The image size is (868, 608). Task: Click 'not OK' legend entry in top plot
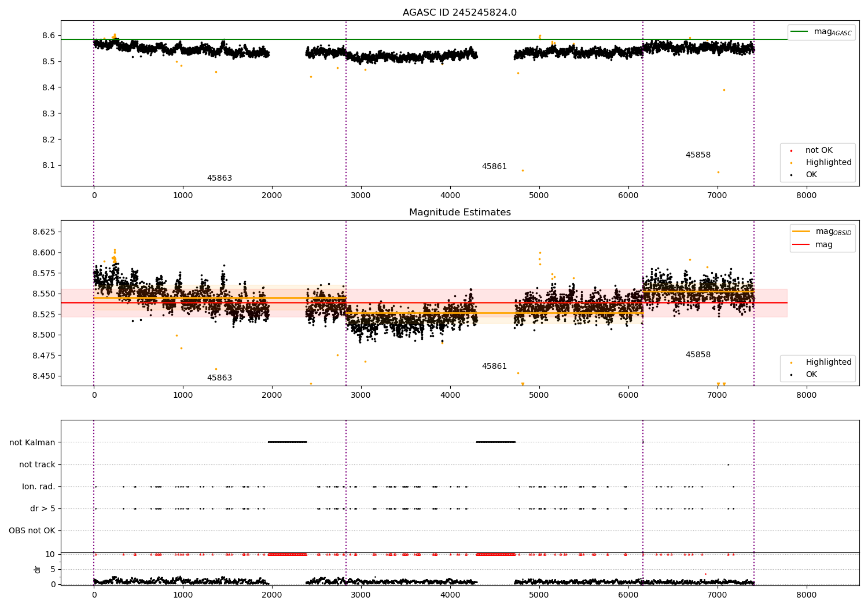(812, 151)
